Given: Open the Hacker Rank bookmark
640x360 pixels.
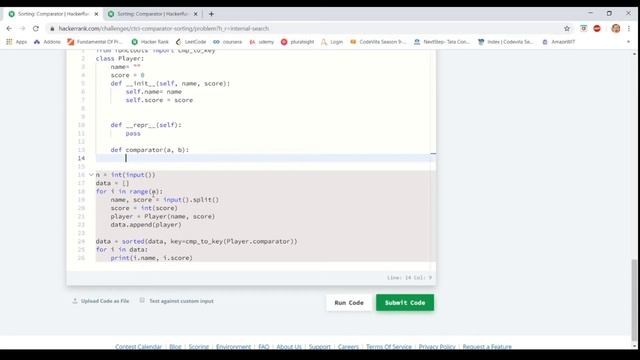Looking at the screenshot, I should (x=150, y=42).
